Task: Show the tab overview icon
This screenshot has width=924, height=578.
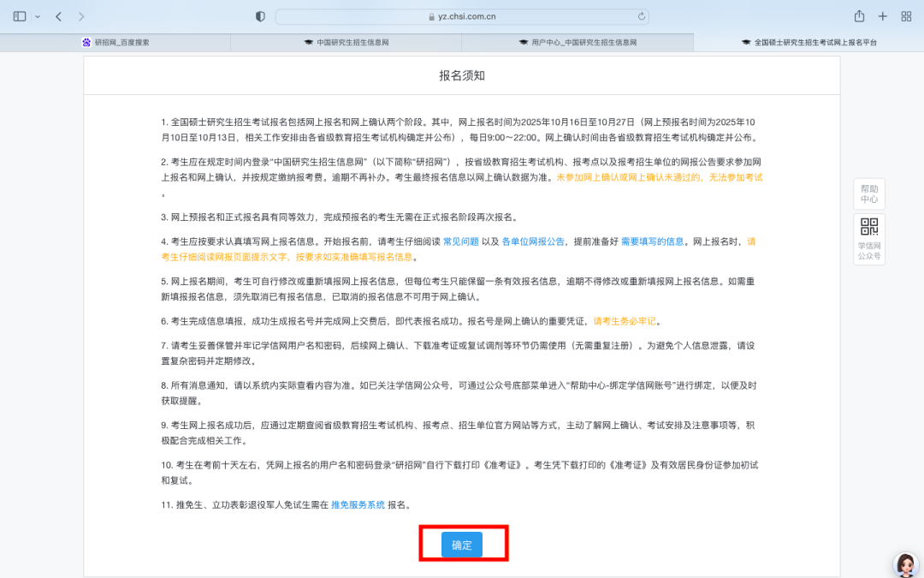Action: 905,16
